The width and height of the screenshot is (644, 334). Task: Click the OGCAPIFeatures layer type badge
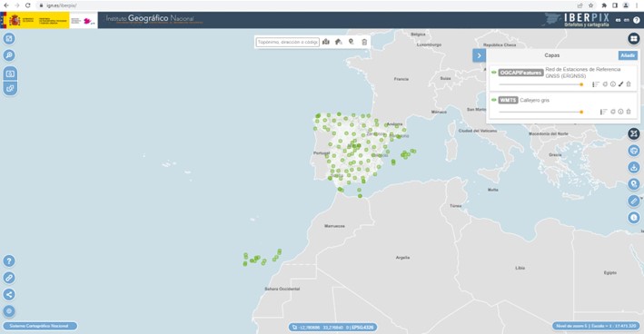[x=520, y=73]
